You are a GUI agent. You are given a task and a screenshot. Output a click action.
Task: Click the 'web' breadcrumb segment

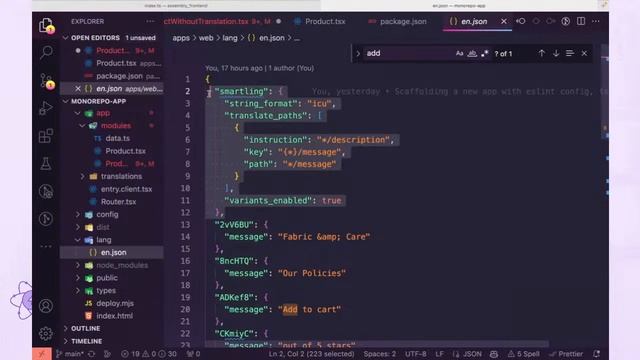(x=206, y=38)
